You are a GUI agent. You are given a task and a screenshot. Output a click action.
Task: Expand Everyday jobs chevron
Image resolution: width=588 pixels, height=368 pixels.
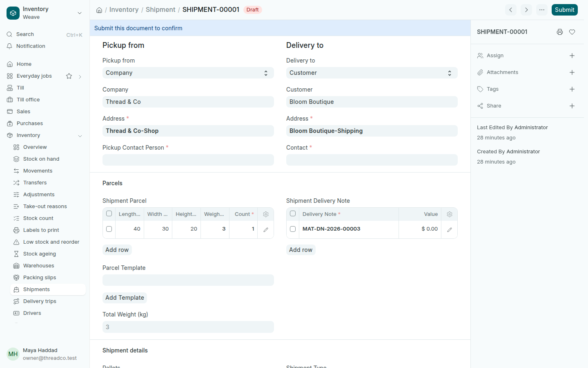pyautogui.click(x=80, y=76)
